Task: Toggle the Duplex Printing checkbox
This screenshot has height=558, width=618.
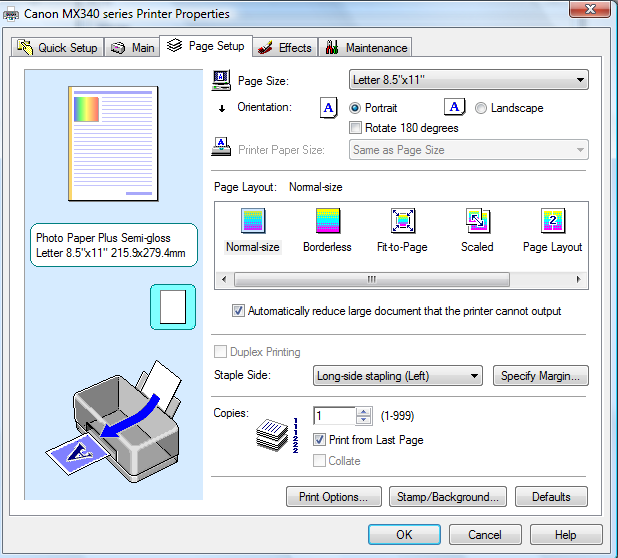Action: (220, 352)
